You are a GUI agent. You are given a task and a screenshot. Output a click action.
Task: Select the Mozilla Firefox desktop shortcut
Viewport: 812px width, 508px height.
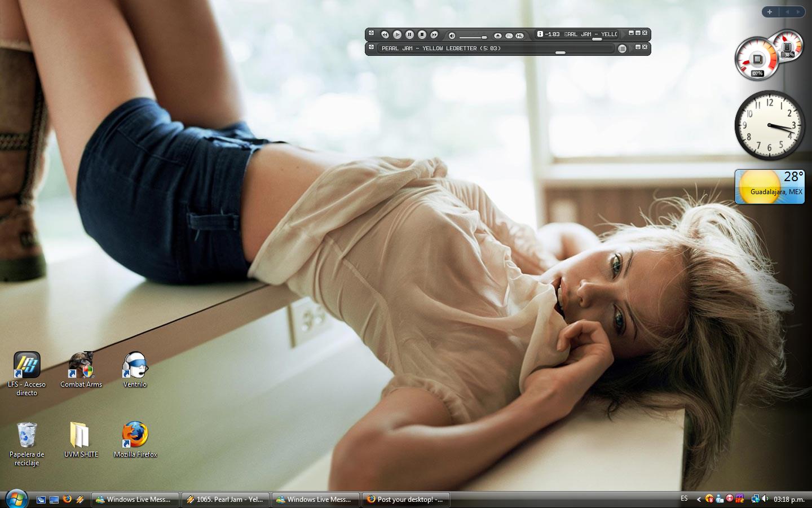coord(135,440)
